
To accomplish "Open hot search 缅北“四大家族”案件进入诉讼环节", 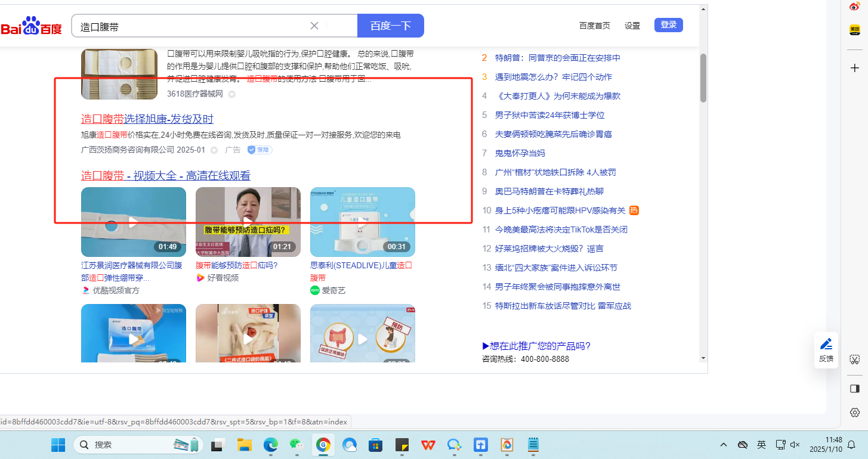I will tap(556, 268).
